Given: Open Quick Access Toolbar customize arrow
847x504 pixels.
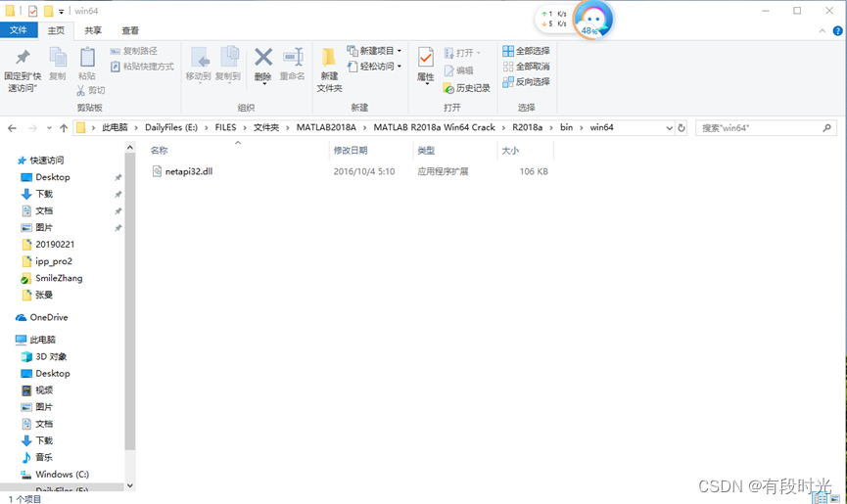Looking at the screenshot, I should (61, 12).
